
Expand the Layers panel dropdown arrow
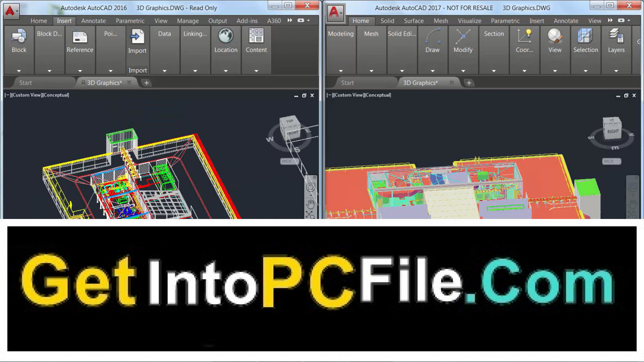click(x=616, y=71)
